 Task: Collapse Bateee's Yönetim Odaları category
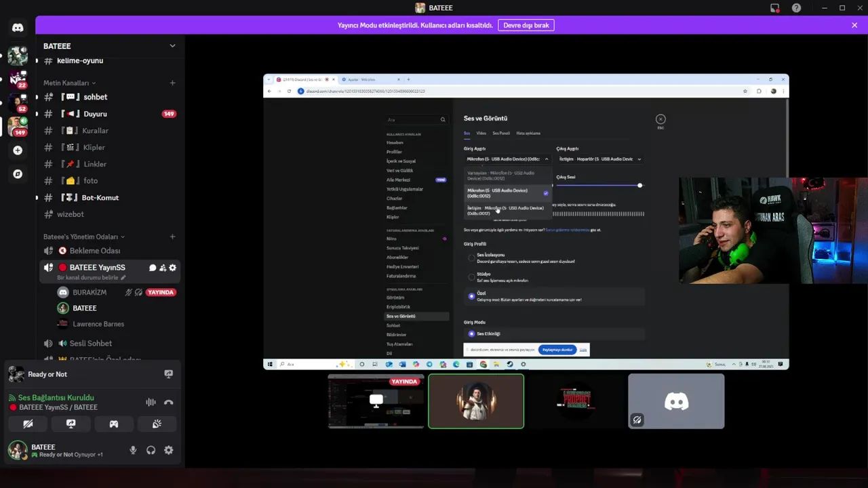[x=84, y=237]
